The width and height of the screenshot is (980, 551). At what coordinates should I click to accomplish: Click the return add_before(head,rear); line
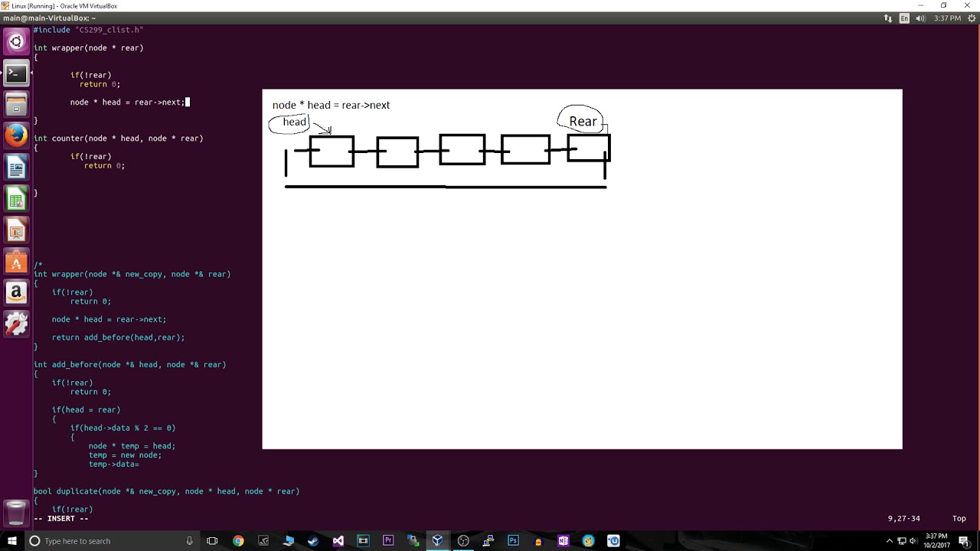click(118, 337)
